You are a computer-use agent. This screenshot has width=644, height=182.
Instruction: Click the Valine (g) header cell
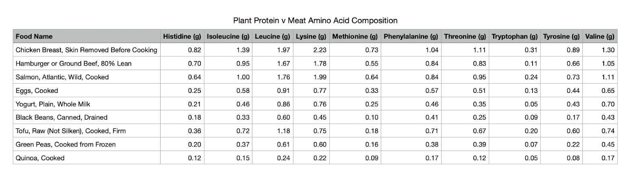(600, 36)
